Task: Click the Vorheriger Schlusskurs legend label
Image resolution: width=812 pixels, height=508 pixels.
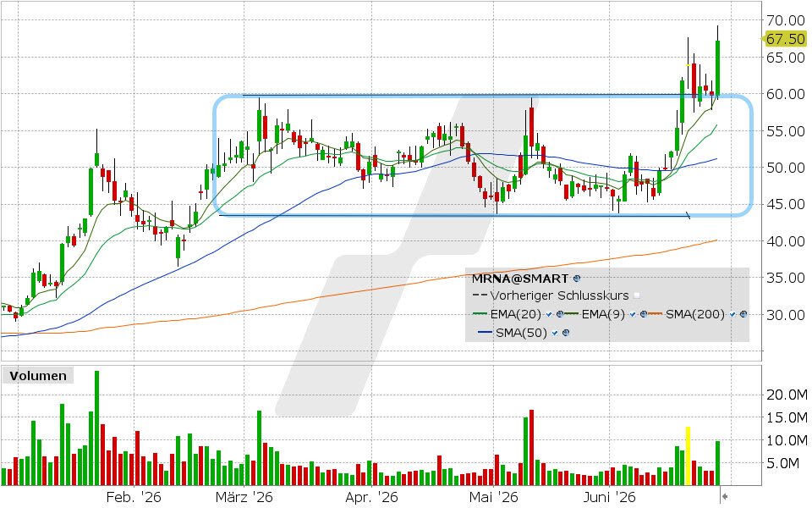Action: pos(559,295)
